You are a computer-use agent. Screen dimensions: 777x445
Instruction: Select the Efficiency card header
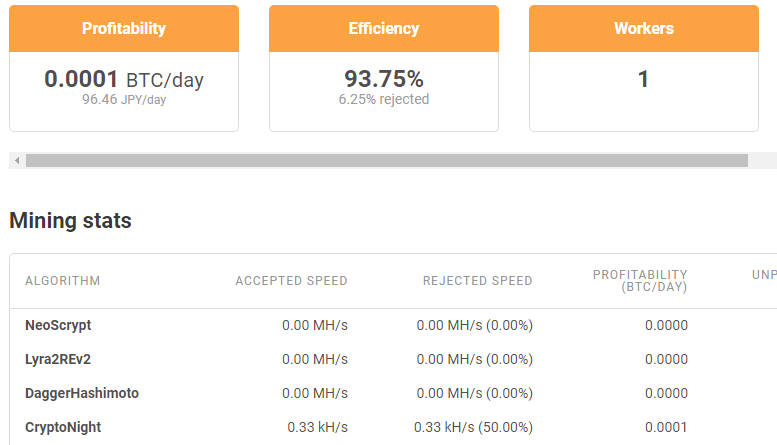(384, 29)
